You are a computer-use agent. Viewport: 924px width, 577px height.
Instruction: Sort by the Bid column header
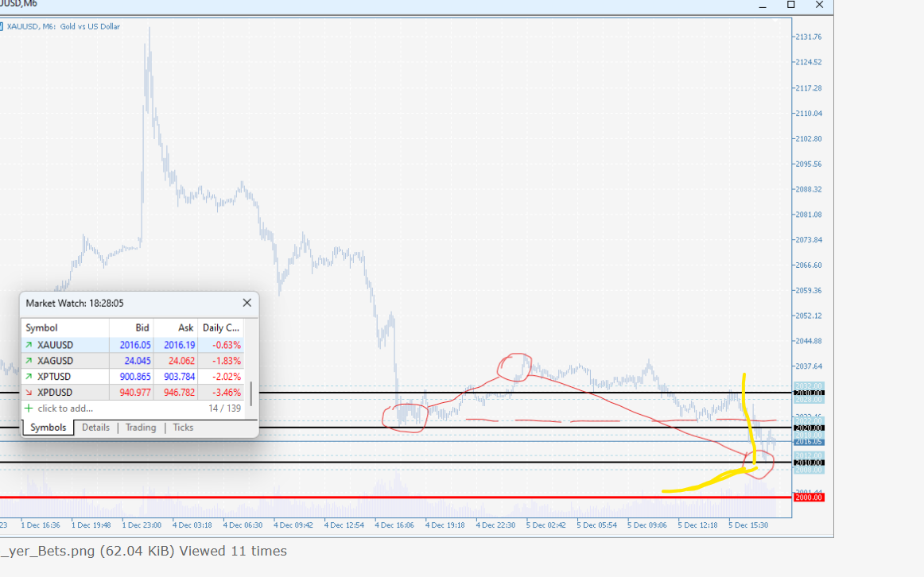click(x=131, y=327)
